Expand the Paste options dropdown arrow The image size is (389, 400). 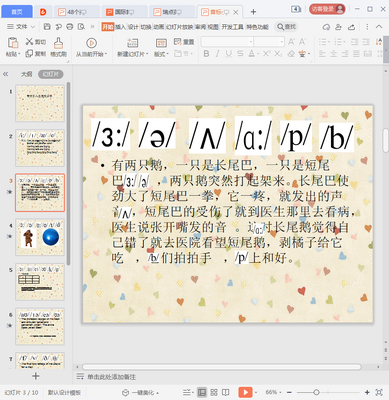(x=19, y=54)
